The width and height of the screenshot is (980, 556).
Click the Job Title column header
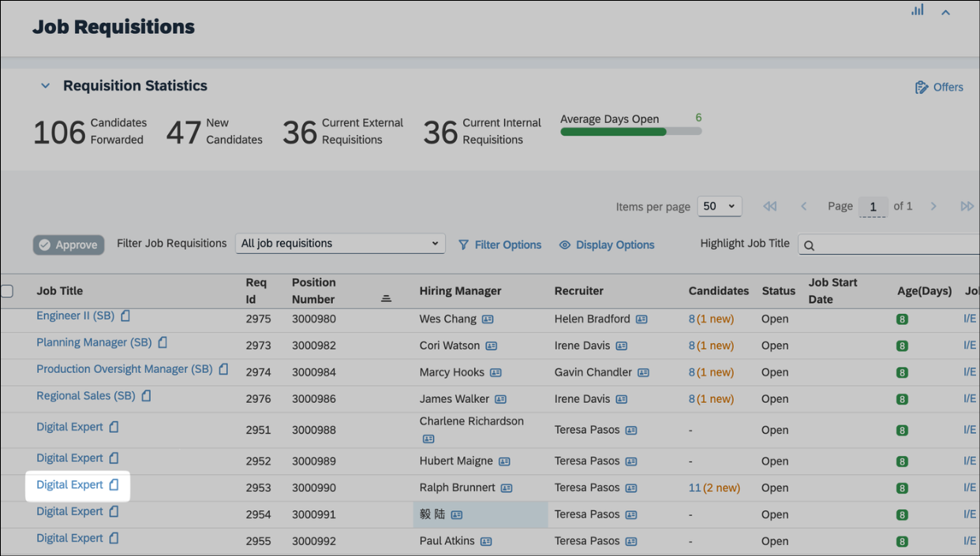[60, 291]
